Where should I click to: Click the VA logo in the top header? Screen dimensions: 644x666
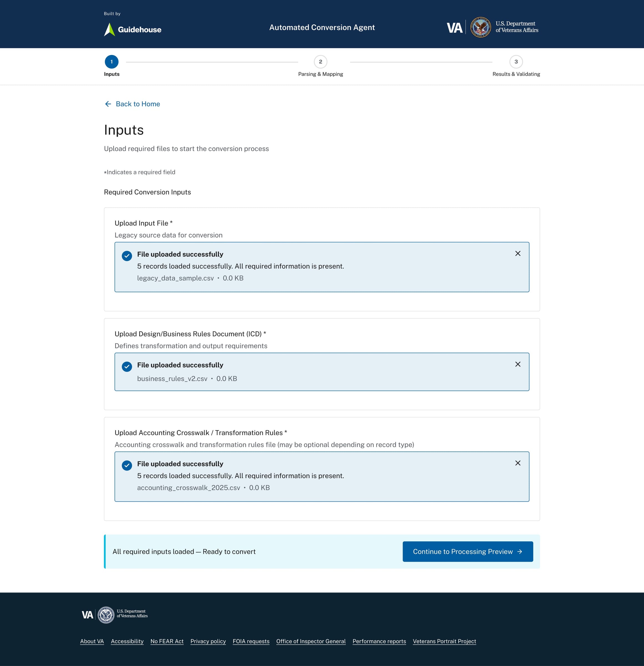click(x=454, y=28)
